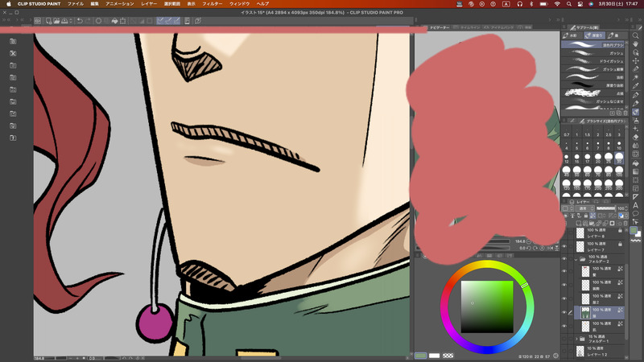The image size is (644, 362).
Task: Open the ウィンドウ menu
Action: pos(239,4)
